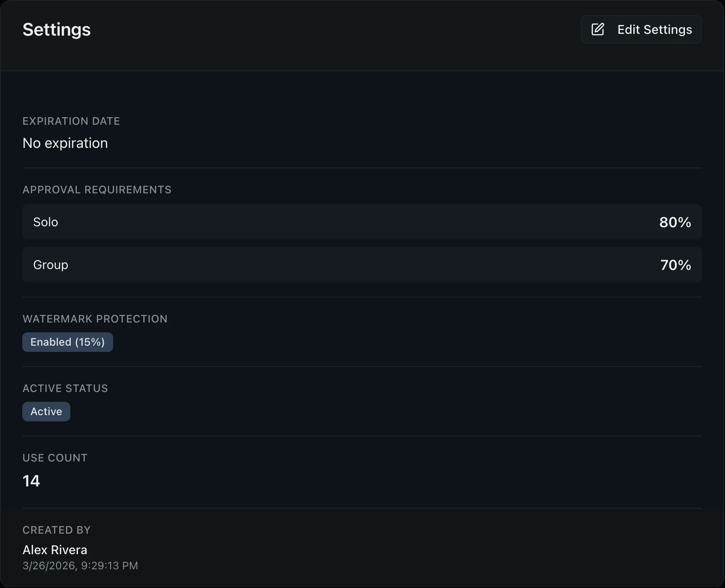Viewport: 725px width, 588px height.
Task: Click the 80% Solo approval value
Action: click(675, 222)
